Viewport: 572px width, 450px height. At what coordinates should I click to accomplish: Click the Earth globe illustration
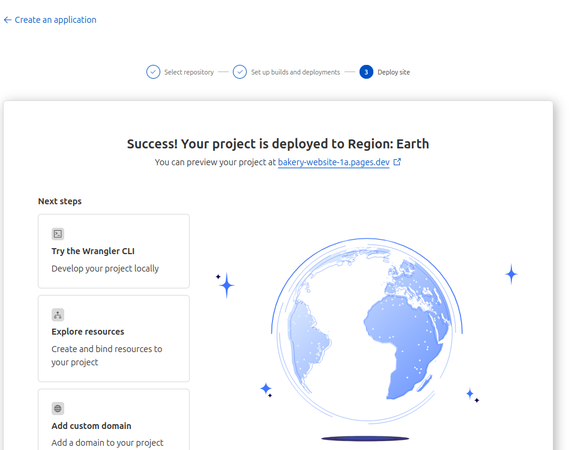tap(367, 330)
